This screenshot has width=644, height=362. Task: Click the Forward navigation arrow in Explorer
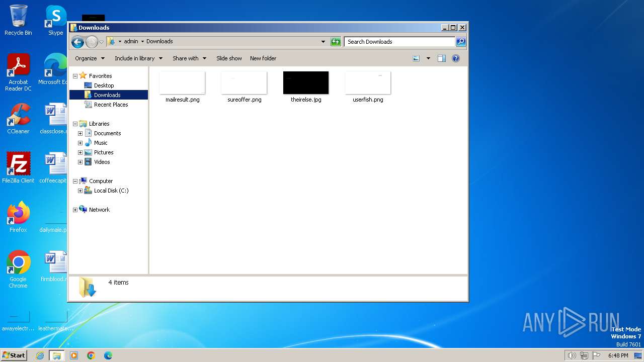[x=92, y=42]
